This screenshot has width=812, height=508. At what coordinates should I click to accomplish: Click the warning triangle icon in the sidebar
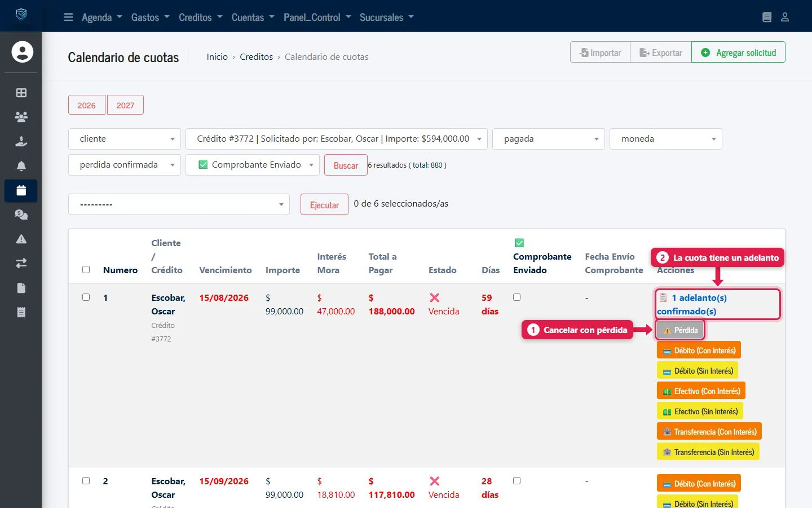pyautogui.click(x=21, y=239)
